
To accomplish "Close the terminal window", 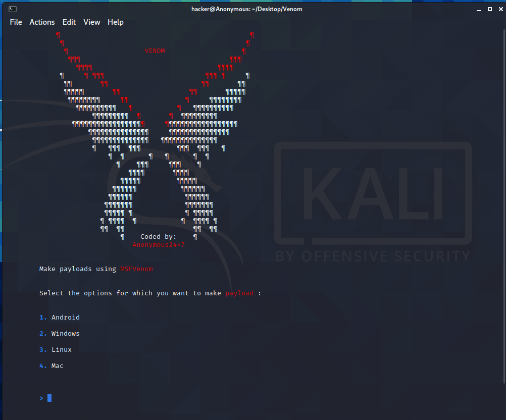I will pos(501,9).
